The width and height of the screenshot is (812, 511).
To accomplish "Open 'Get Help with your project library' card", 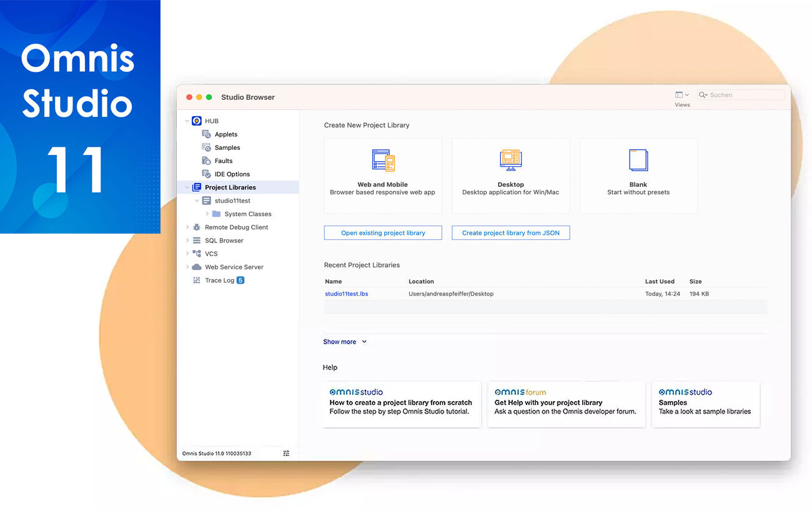I will (x=566, y=404).
